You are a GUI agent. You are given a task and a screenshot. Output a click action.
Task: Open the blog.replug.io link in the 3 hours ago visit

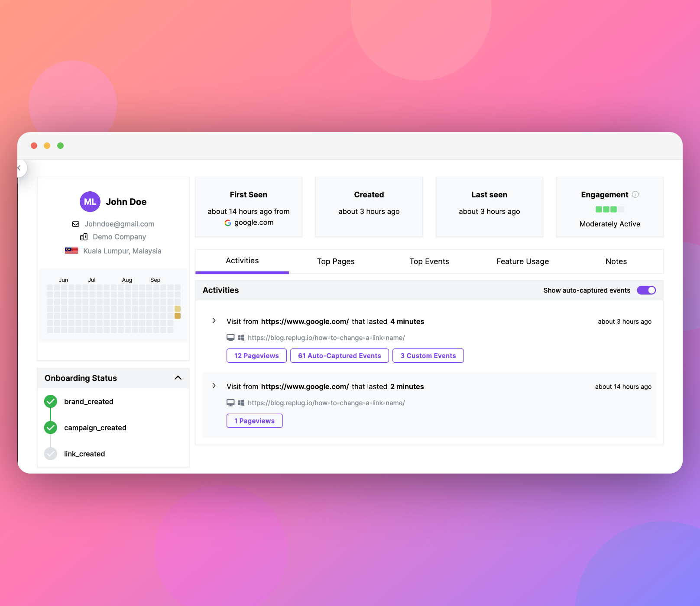click(326, 338)
